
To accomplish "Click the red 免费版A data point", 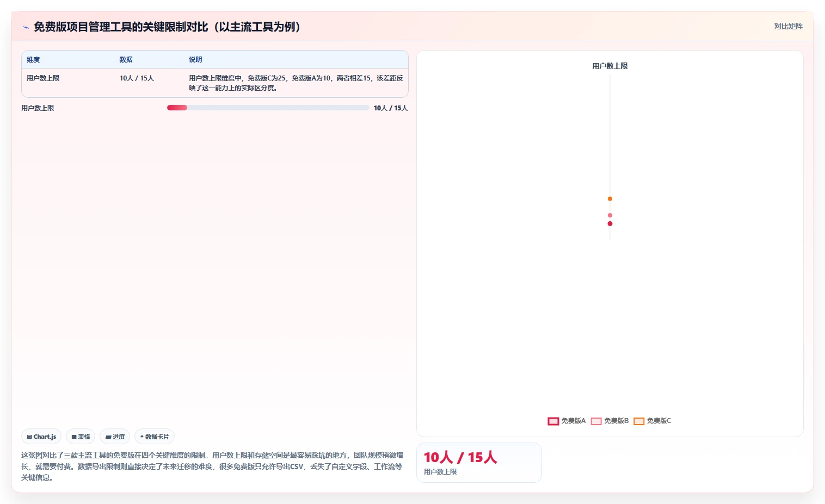I will pyautogui.click(x=610, y=223).
